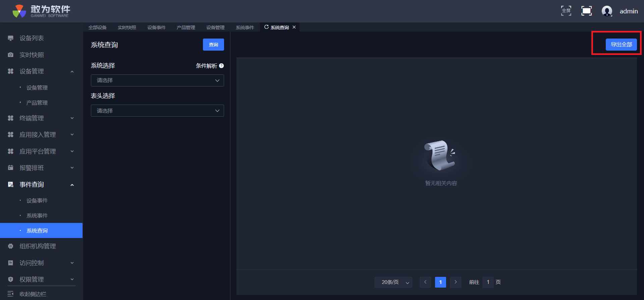Click the 访问控制 icon

pos(11,263)
